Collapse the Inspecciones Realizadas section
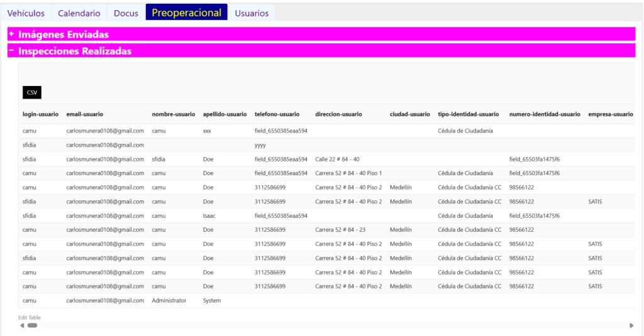Screen dimensions: 644x336 pyautogui.click(x=321, y=51)
